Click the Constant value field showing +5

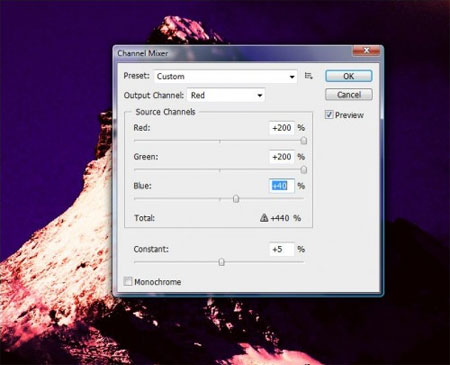click(282, 249)
